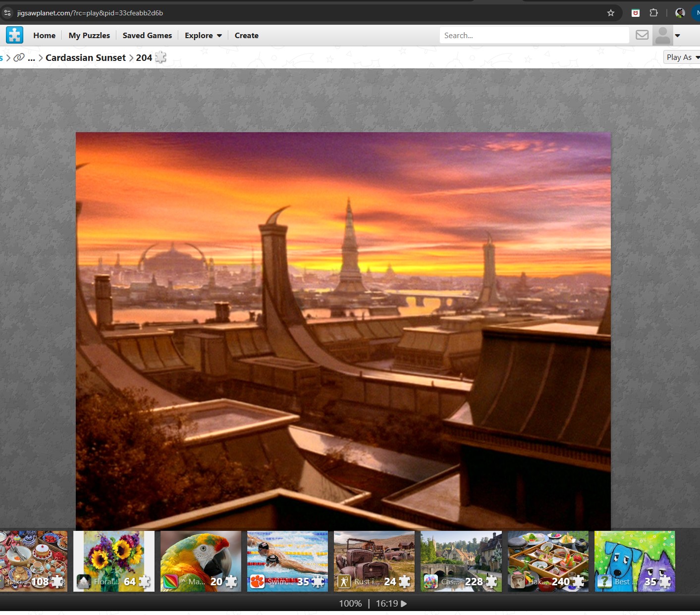Click the author icon on castle puzzle
This screenshot has width=700, height=615.
pyautogui.click(x=431, y=581)
